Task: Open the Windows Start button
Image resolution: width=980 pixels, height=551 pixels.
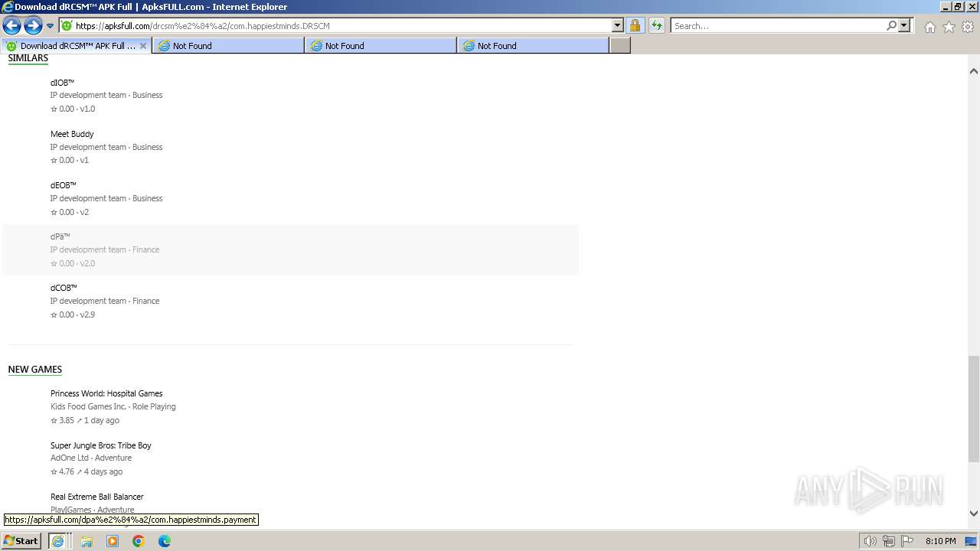Action: [21, 541]
